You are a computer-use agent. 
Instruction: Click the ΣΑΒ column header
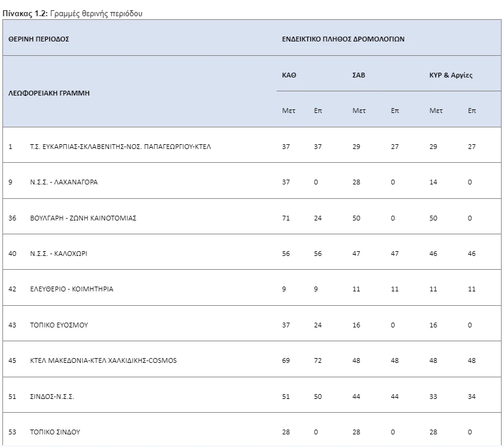[x=358, y=75]
